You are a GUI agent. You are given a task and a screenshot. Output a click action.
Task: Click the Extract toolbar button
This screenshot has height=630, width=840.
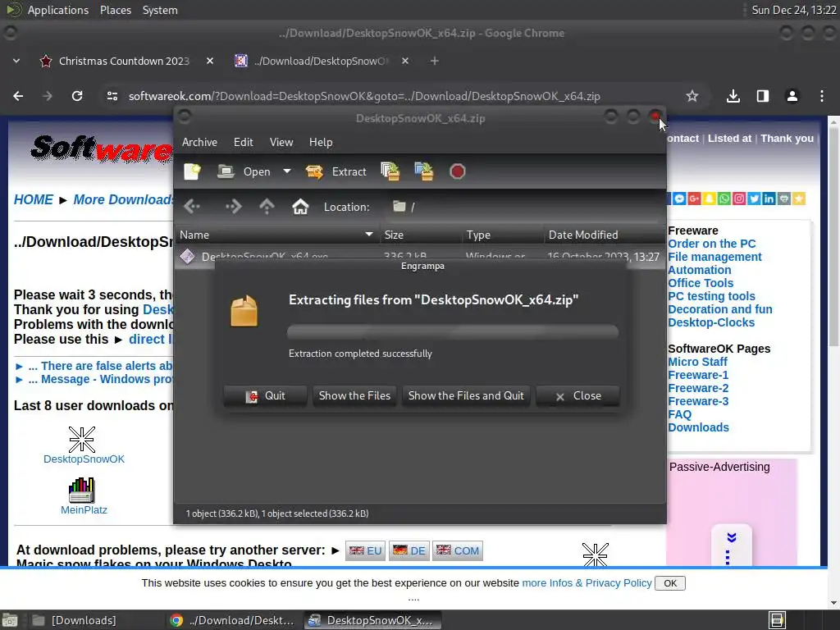click(x=336, y=171)
